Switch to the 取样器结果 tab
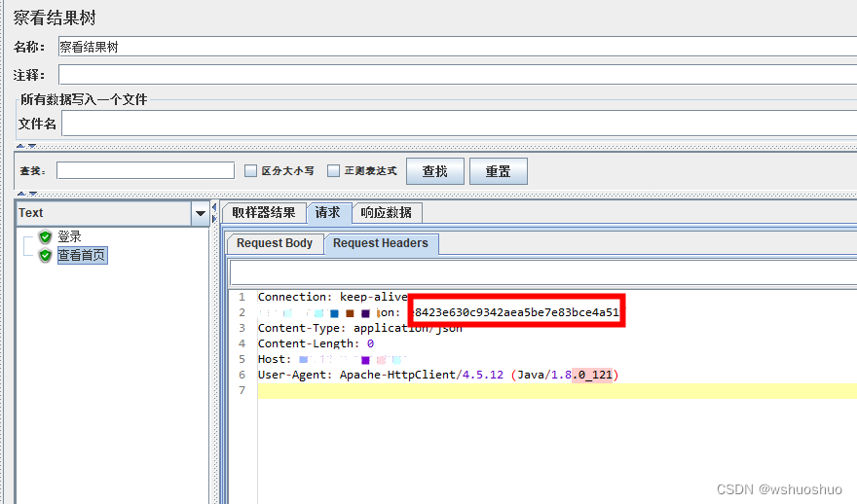This screenshot has height=504, width=857. click(264, 212)
